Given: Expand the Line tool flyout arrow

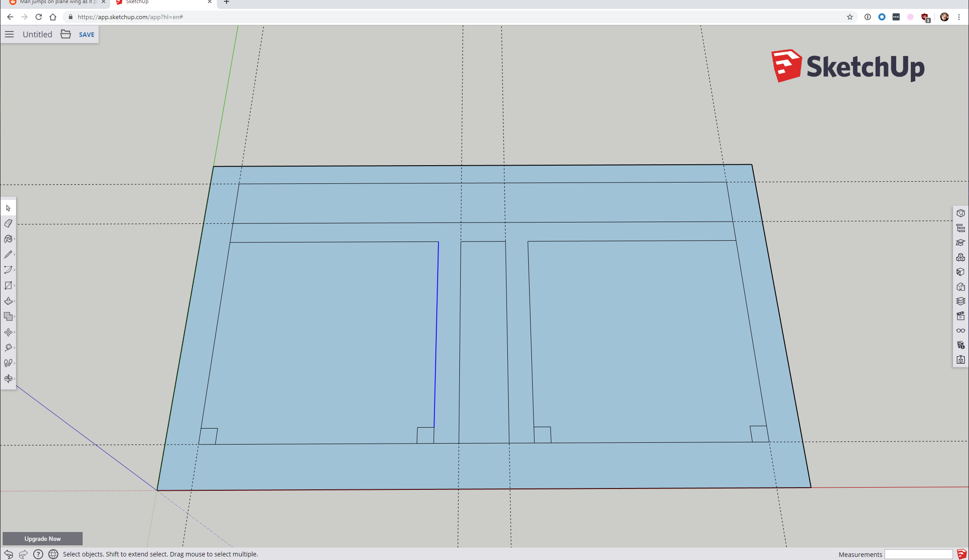Looking at the screenshot, I should pos(15,254).
